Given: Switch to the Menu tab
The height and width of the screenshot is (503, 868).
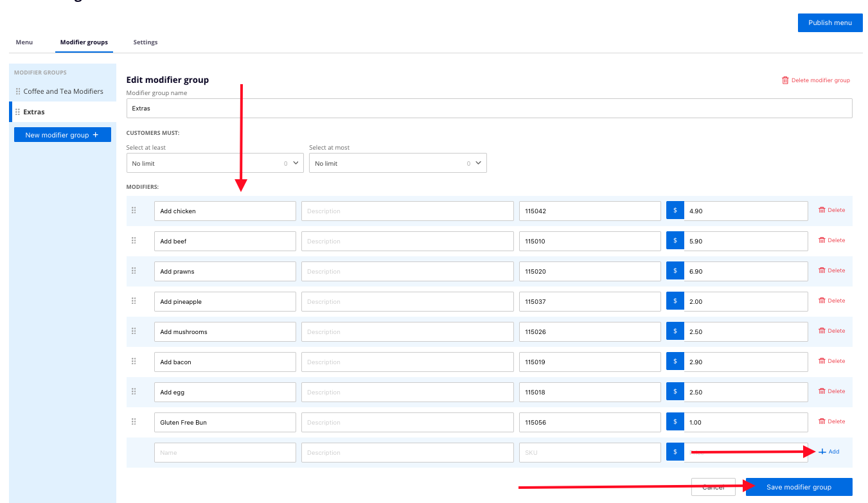Looking at the screenshot, I should pyautogui.click(x=24, y=42).
